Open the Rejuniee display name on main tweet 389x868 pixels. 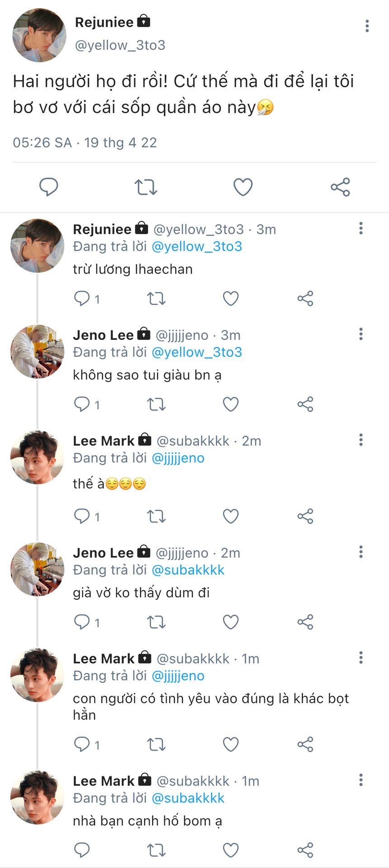[x=104, y=22]
